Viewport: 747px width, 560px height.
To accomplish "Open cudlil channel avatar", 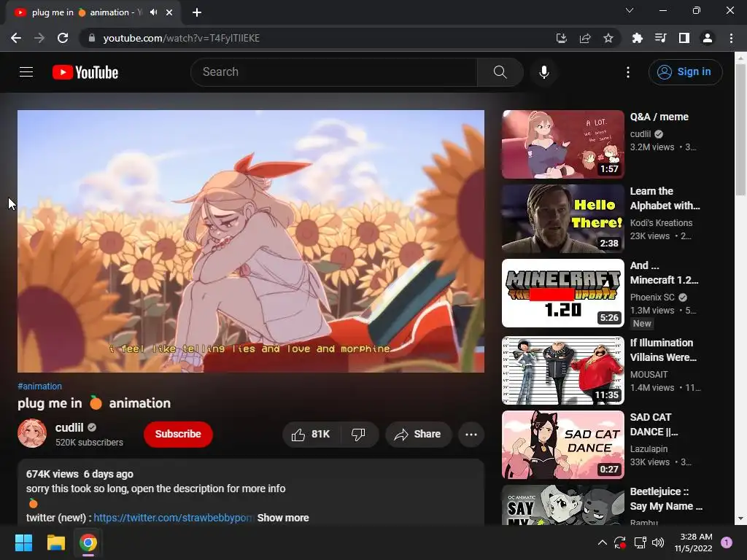I will tap(32, 433).
